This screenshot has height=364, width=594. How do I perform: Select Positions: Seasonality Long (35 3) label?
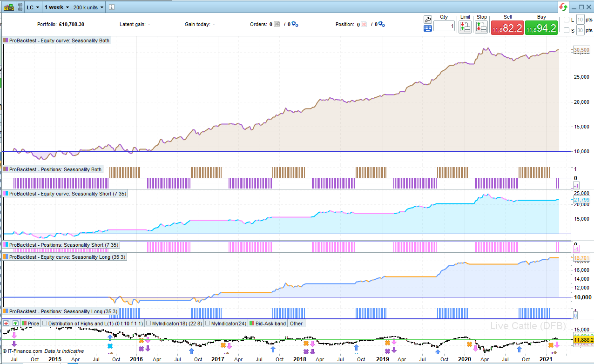click(60, 311)
